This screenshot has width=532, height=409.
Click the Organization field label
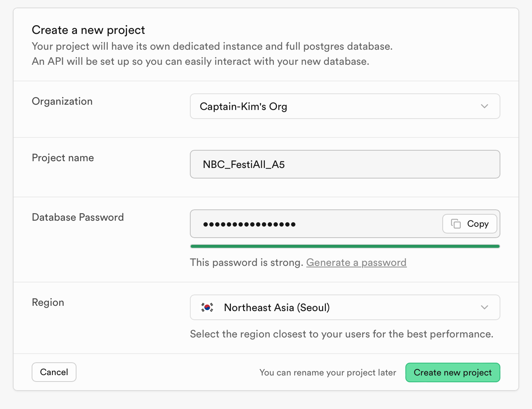point(62,101)
